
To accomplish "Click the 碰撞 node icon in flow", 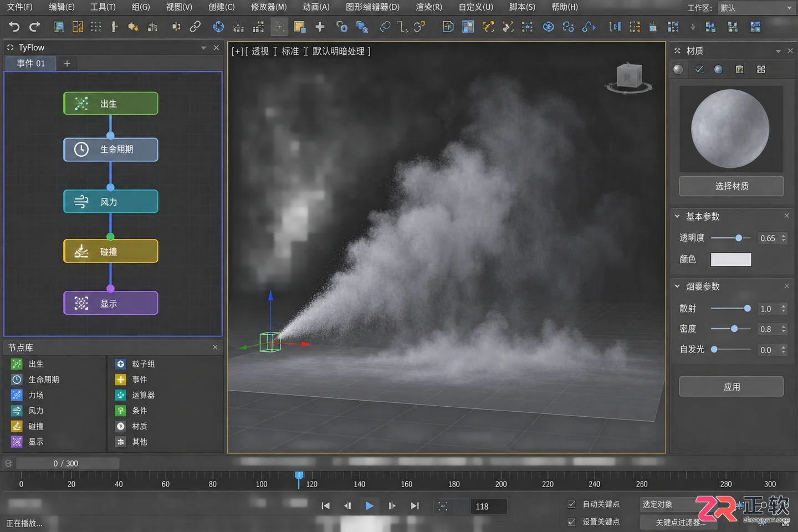I will click(81, 252).
